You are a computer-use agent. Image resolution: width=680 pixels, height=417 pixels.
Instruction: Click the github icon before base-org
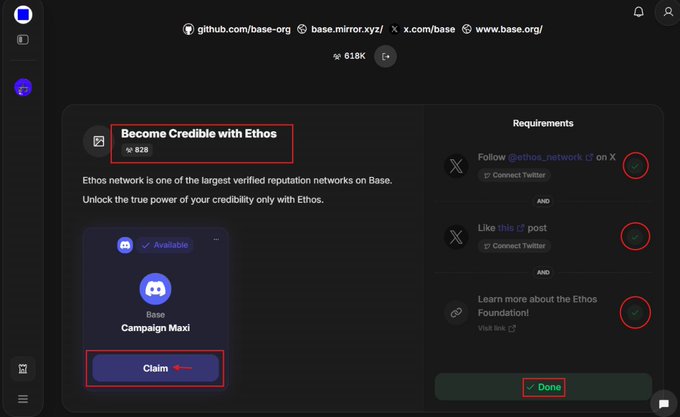(x=188, y=29)
